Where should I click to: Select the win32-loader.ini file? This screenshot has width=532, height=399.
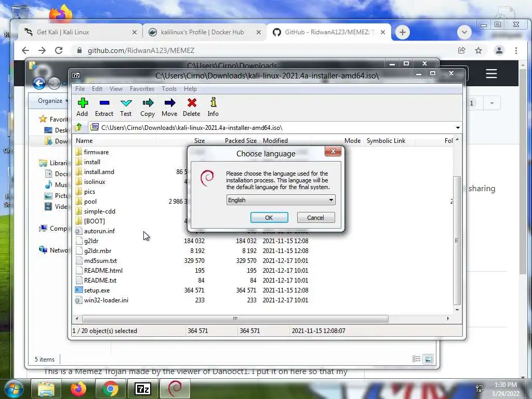[x=106, y=300]
